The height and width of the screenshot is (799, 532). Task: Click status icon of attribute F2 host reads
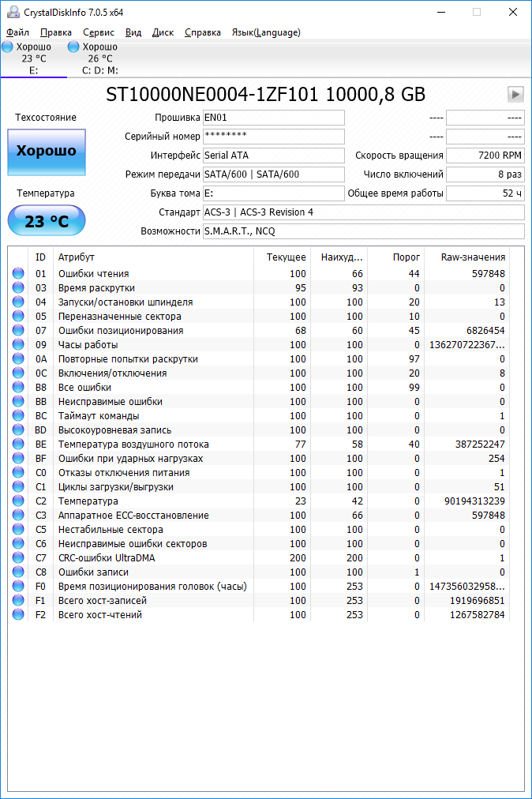(18, 615)
